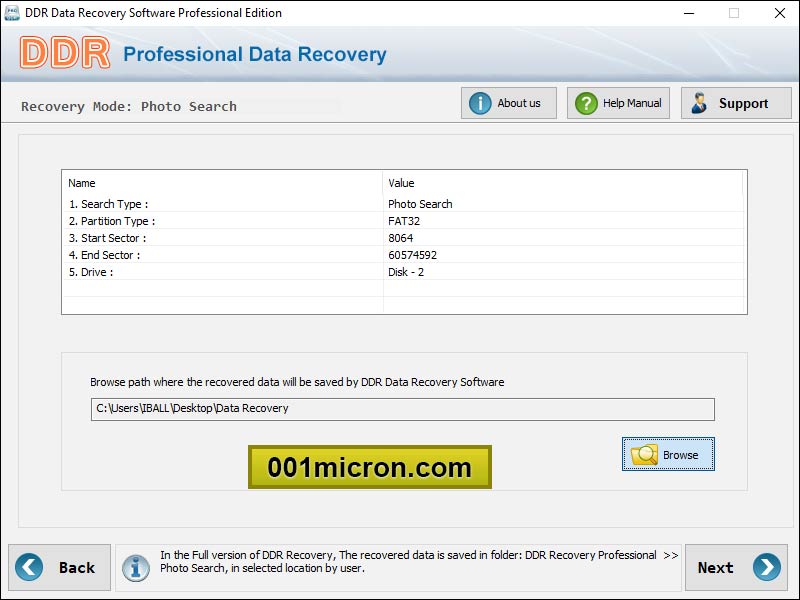Click the green Help Manual question icon
Screen dimensions: 800x600
point(587,102)
